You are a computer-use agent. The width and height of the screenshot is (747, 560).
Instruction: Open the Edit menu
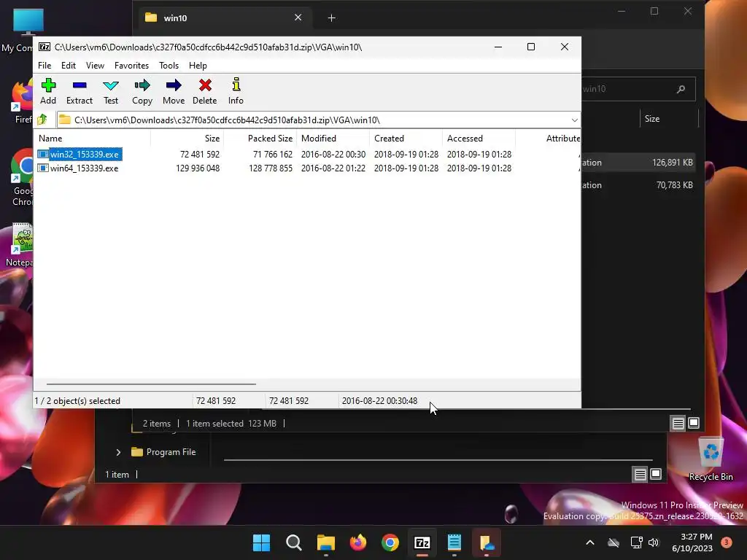pyautogui.click(x=68, y=65)
